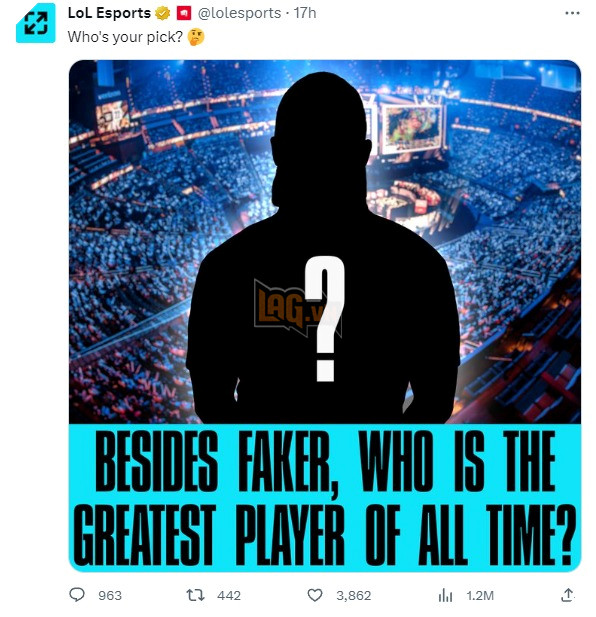596x617 pixels.
Task: Click the 17h timestamp link
Action: click(x=305, y=13)
